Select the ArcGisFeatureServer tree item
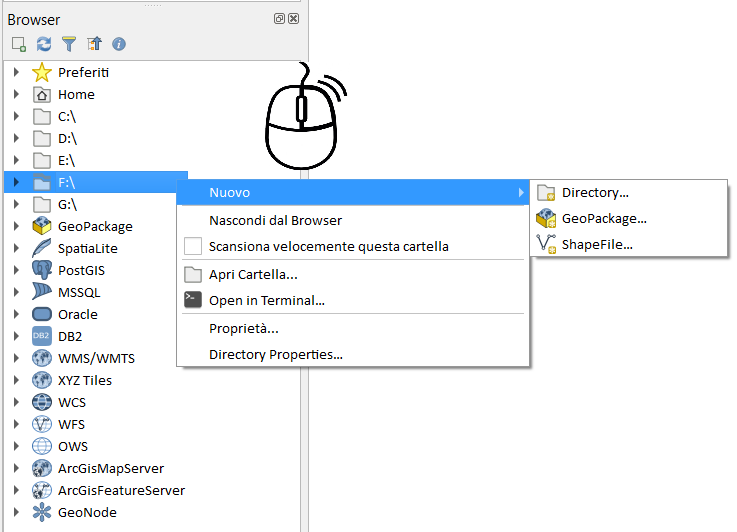This screenshot has height=532, width=737. (121, 490)
